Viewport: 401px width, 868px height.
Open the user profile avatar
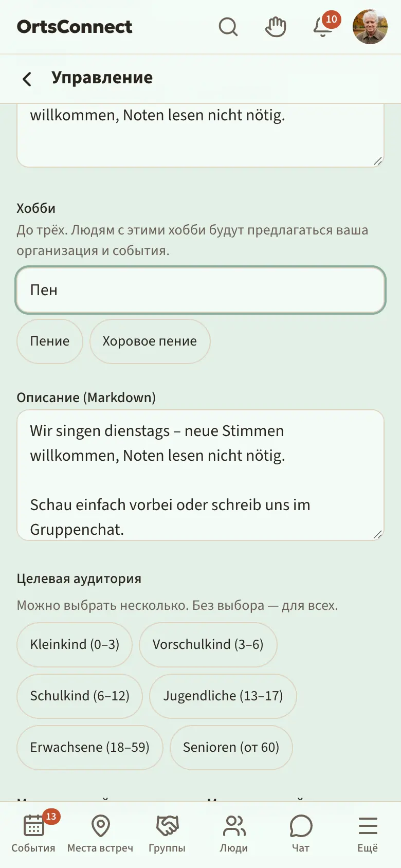370,27
